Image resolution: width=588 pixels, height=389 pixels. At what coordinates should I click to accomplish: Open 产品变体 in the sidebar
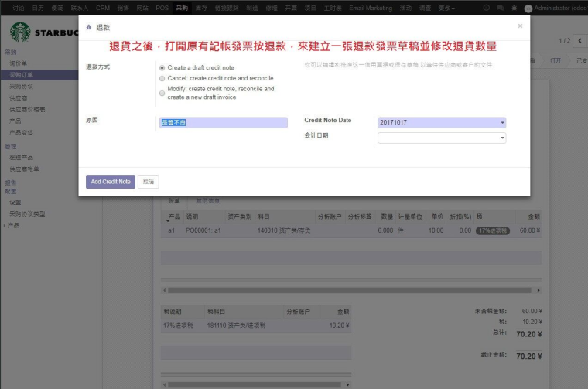click(21, 132)
